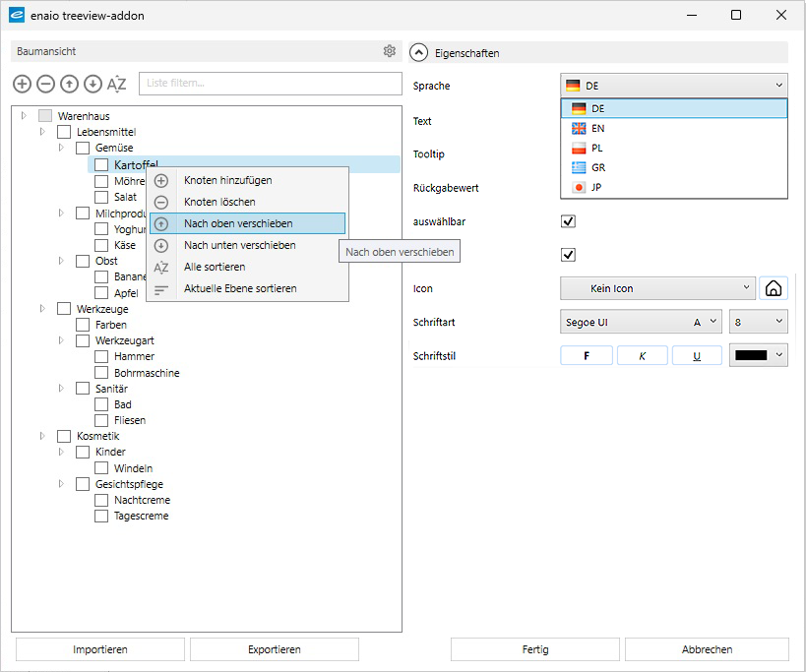Click the move up arrow toolbar icon
This screenshot has height=672, width=806.
(69, 85)
